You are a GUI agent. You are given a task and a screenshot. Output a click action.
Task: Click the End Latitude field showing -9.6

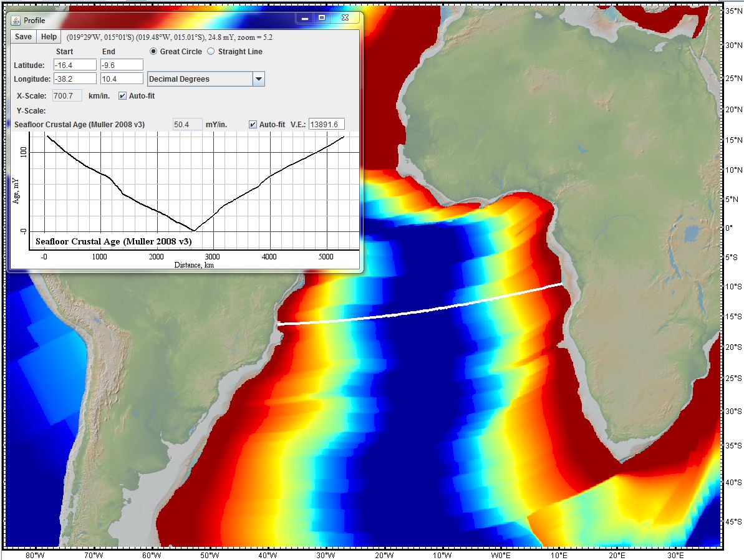pyautogui.click(x=122, y=65)
